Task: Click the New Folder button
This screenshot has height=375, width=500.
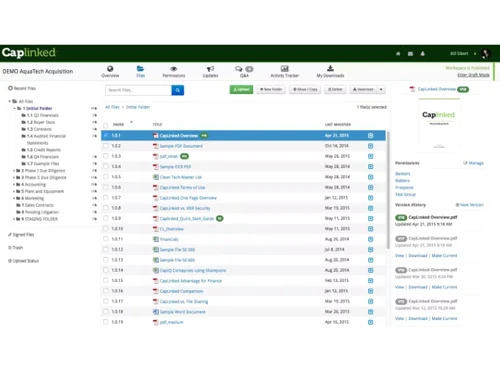Action: coord(271,89)
